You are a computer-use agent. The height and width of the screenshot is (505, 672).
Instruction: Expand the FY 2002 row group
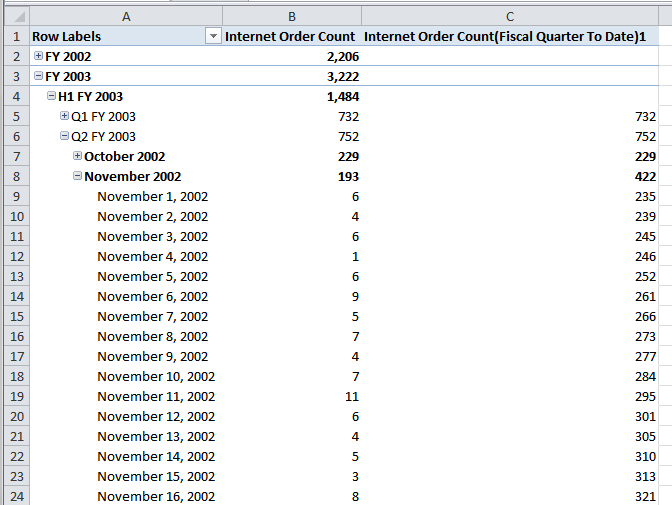point(38,56)
